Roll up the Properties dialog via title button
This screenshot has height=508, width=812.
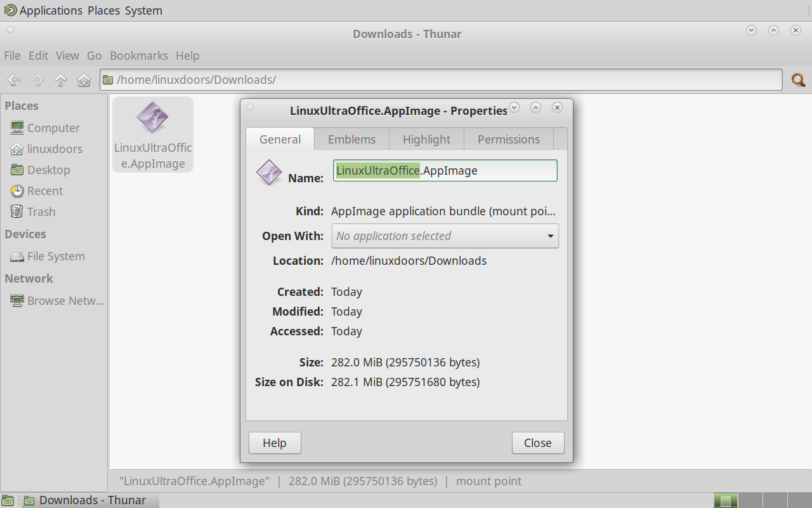click(514, 107)
